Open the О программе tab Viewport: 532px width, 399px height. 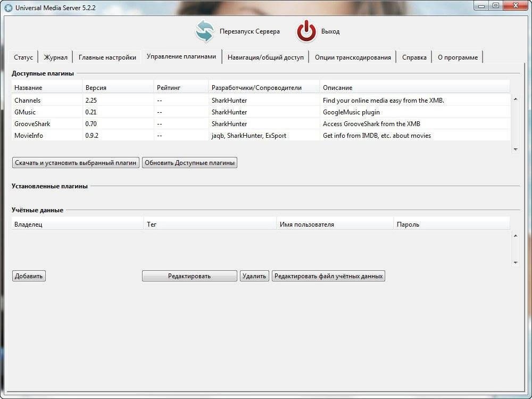[x=458, y=57]
